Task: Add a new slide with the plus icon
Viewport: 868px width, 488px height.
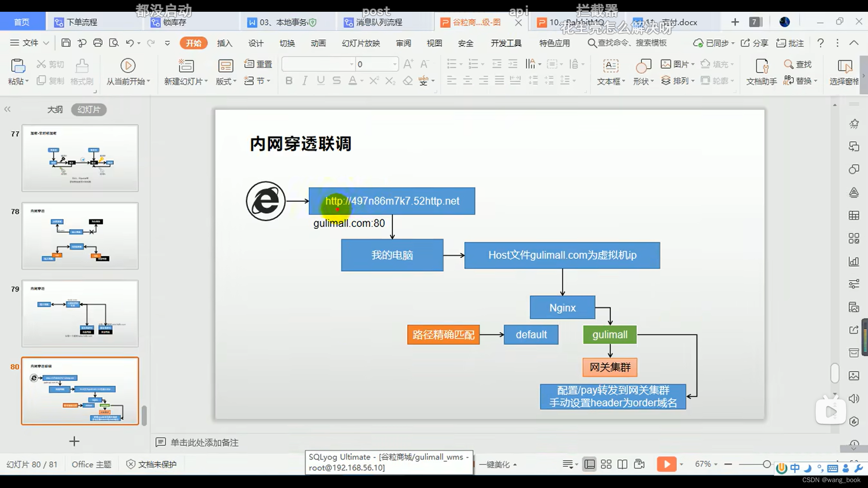Action: [x=74, y=441]
